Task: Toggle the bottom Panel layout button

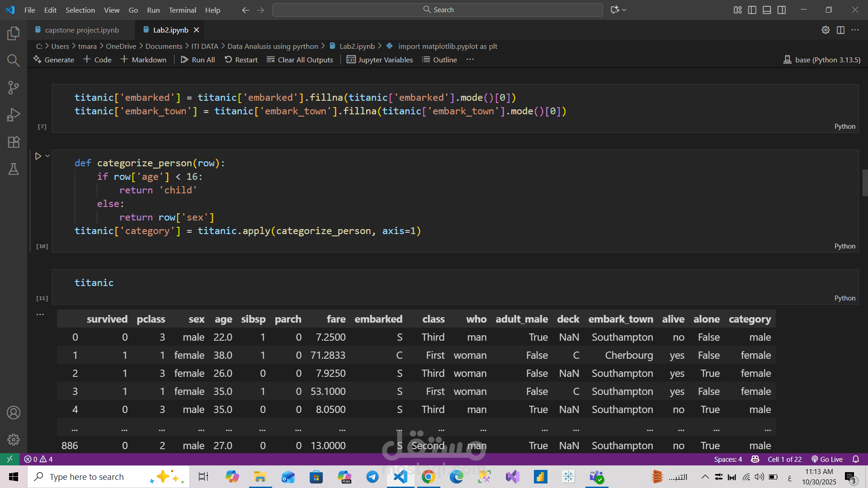Action: pyautogui.click(x=767, y=10)
